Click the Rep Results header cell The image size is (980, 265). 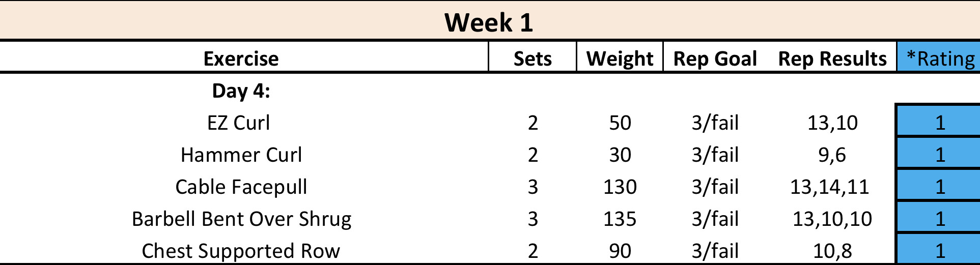tap(832, 58)
